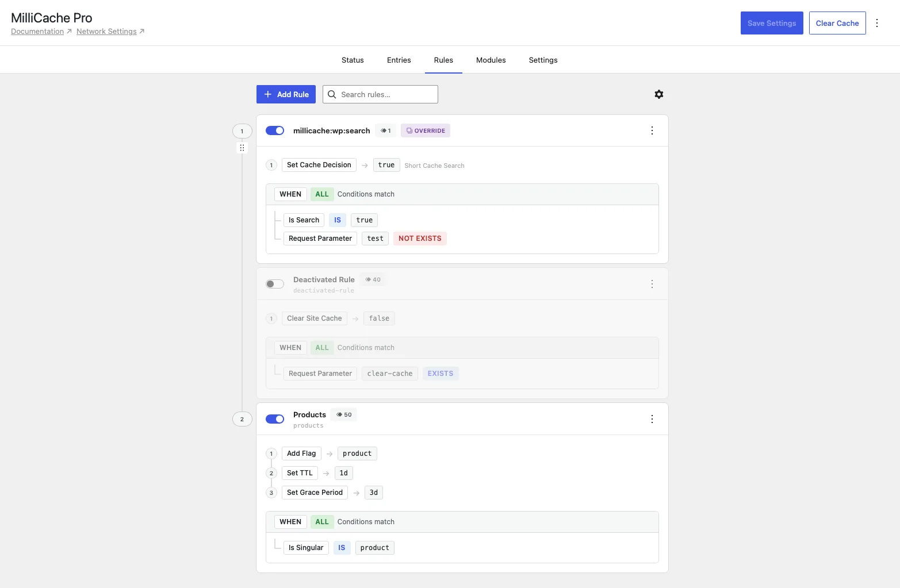Click the product value of the Is Singular condition
Image resolution: width=900 pixels, height=588 pixels.
point(375,548)
